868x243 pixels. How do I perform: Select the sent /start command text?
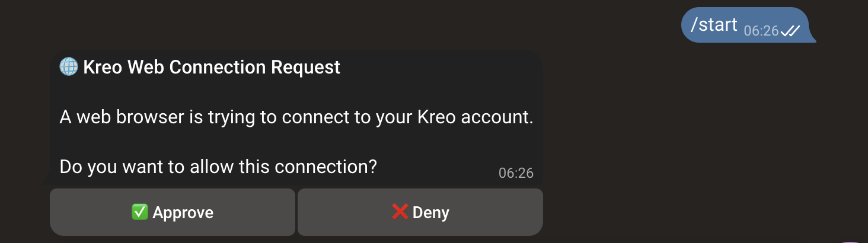click(x=714, y=25)
